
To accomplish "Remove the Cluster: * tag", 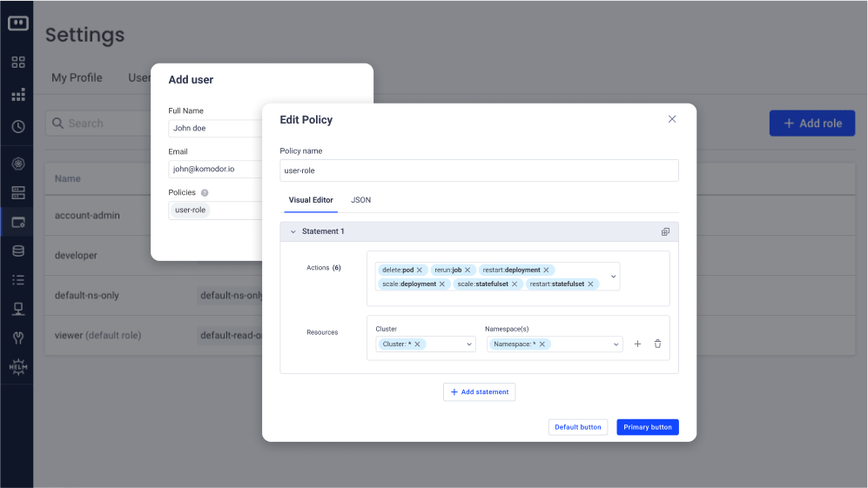I will 417,344.
